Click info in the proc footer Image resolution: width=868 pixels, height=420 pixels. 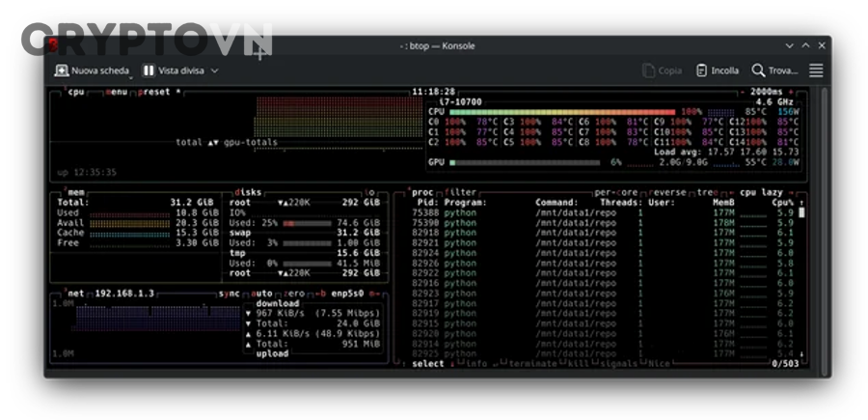point(476,363)
